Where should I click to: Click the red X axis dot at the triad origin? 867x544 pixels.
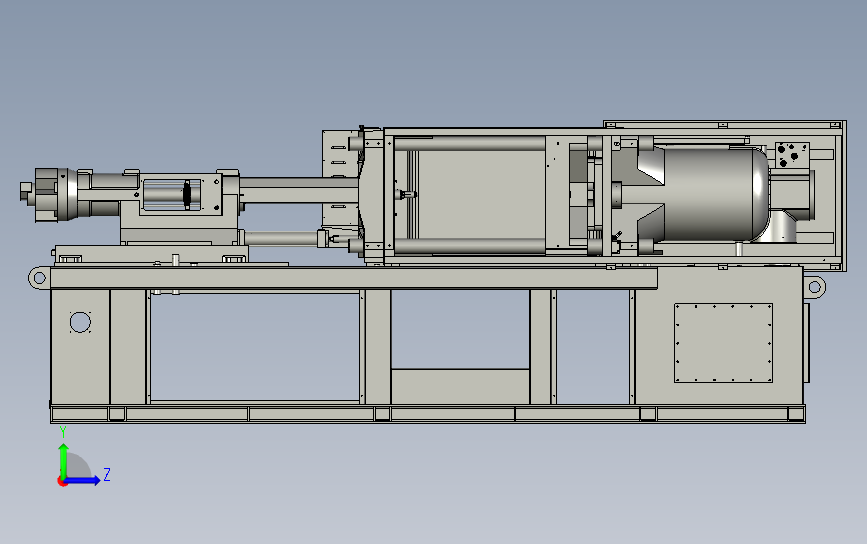pos(62,482)
